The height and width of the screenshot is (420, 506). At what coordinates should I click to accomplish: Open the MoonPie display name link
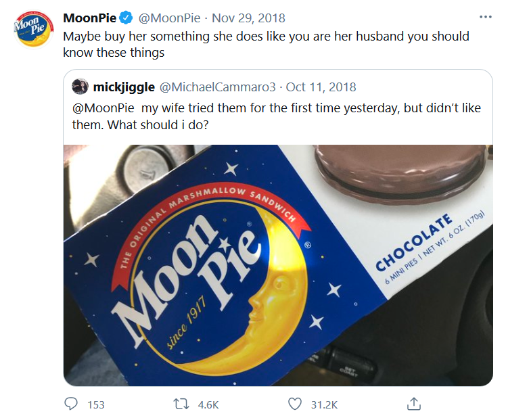pos(89,18)
